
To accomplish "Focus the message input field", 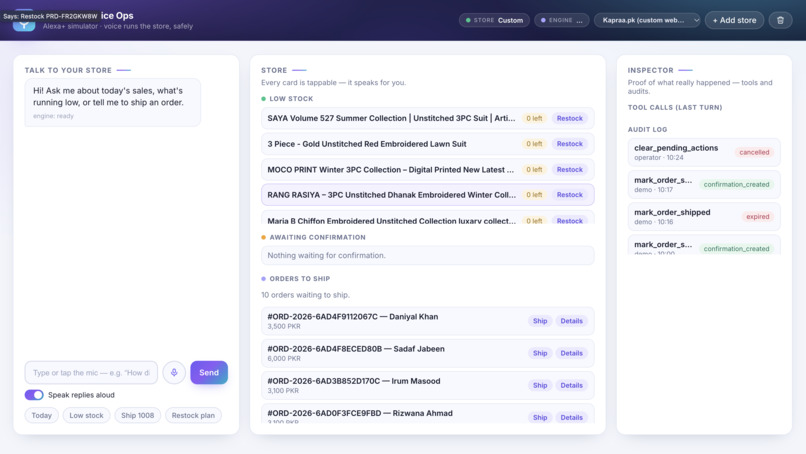I will [x=91, y=372].
